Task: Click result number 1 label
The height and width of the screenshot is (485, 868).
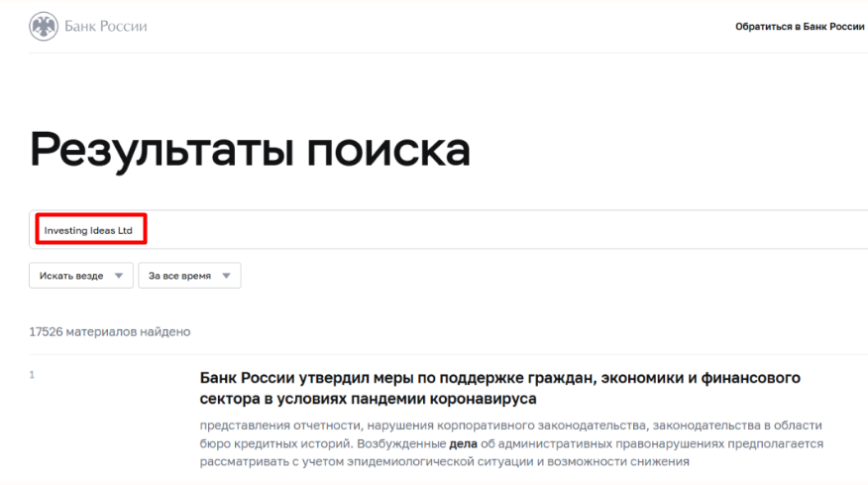Action: [x=32, y=375]
